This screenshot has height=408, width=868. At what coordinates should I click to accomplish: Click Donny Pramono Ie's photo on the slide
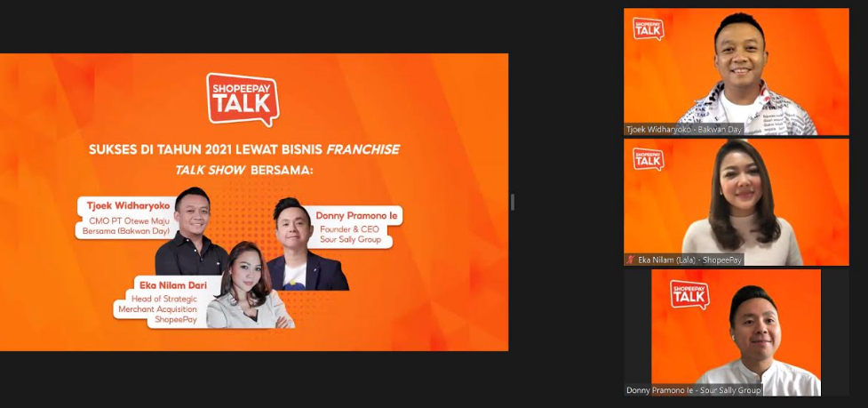[x=307, y=244]
